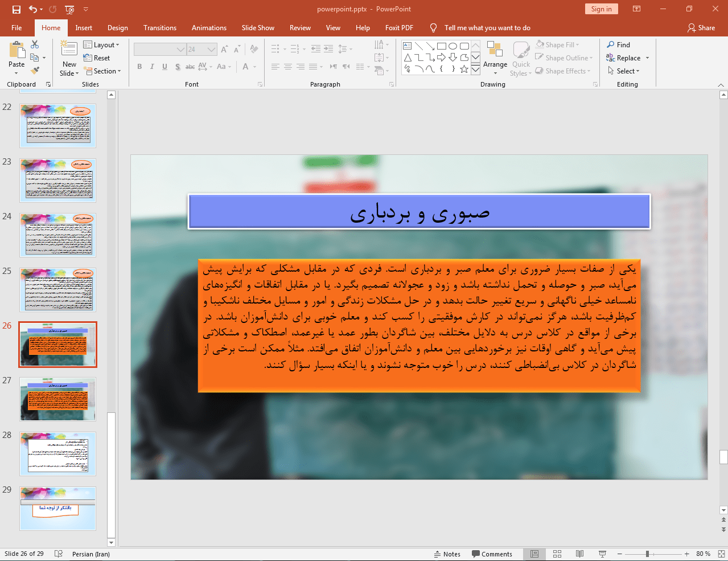
Task: Choose the oval shape in Drawing gallery
Action: pyautogui.click(x=453, y=46)
